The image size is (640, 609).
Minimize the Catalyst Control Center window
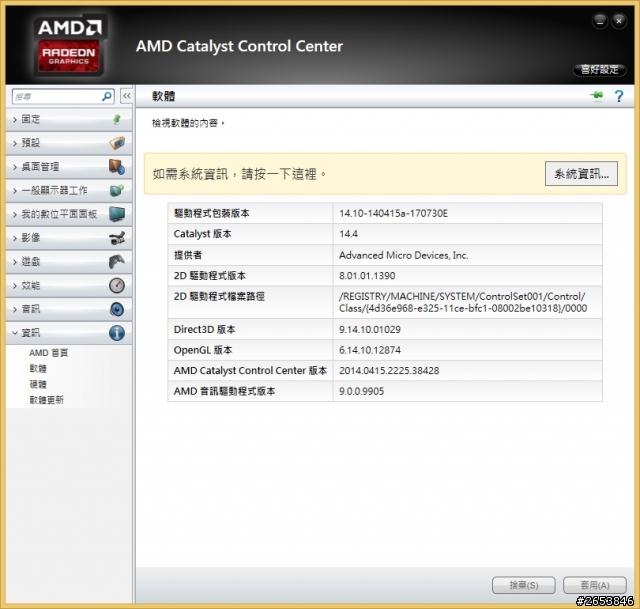(x=600, y=21)
